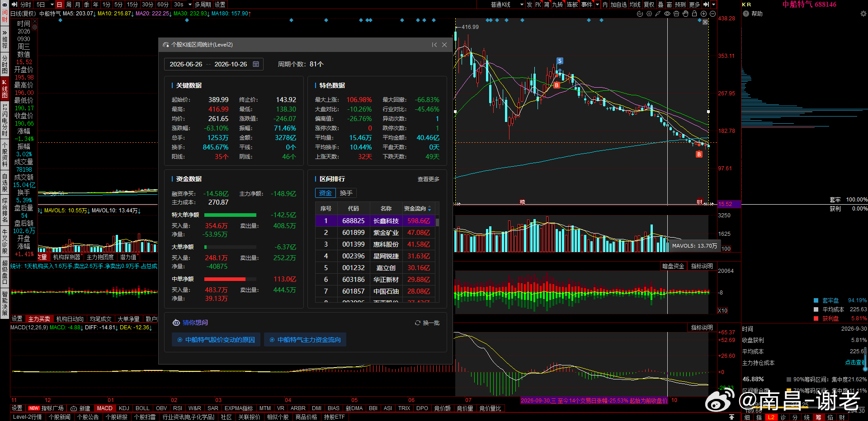Select the 资金 ranking tab

pos(325,193)
